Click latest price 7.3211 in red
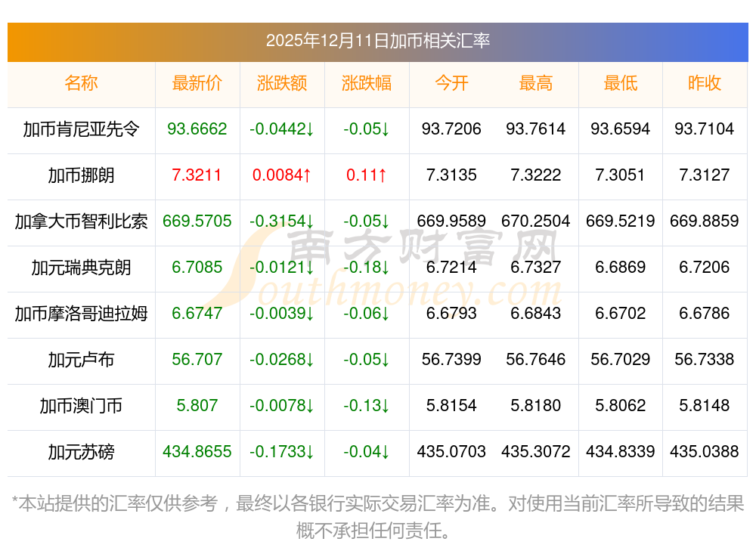Screen dimensions: 756x554 (197, 175)
